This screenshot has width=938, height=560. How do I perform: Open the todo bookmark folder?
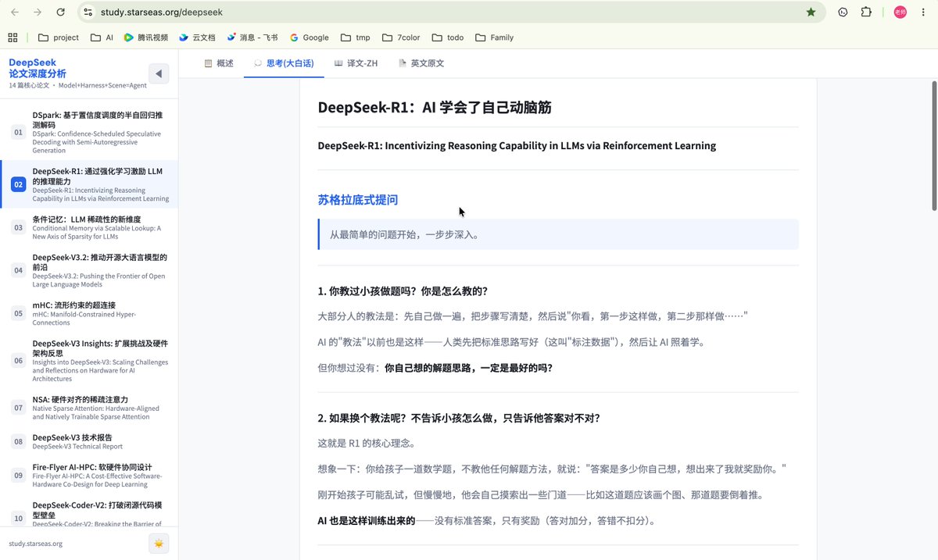point(448,37)
